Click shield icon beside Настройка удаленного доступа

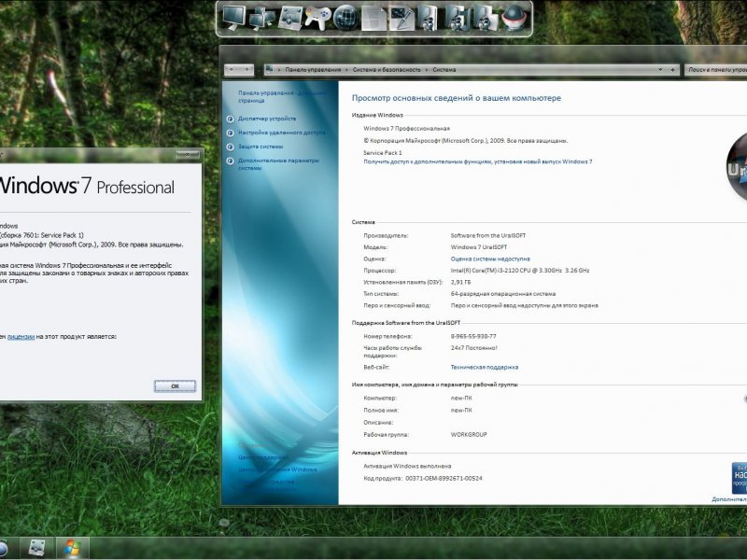(230, 133)
